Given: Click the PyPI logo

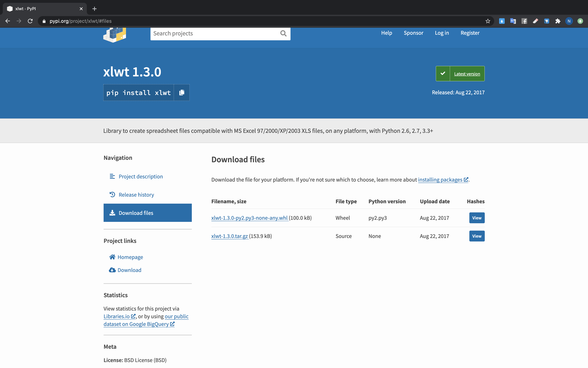Looking at the screenshot, I should (x=115, y=35).
